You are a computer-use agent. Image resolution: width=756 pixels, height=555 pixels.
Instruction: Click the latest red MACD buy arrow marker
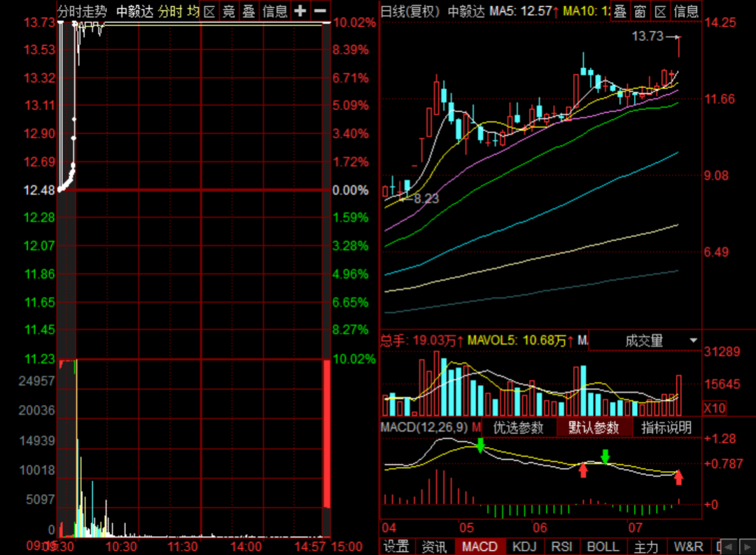[679, 477]
